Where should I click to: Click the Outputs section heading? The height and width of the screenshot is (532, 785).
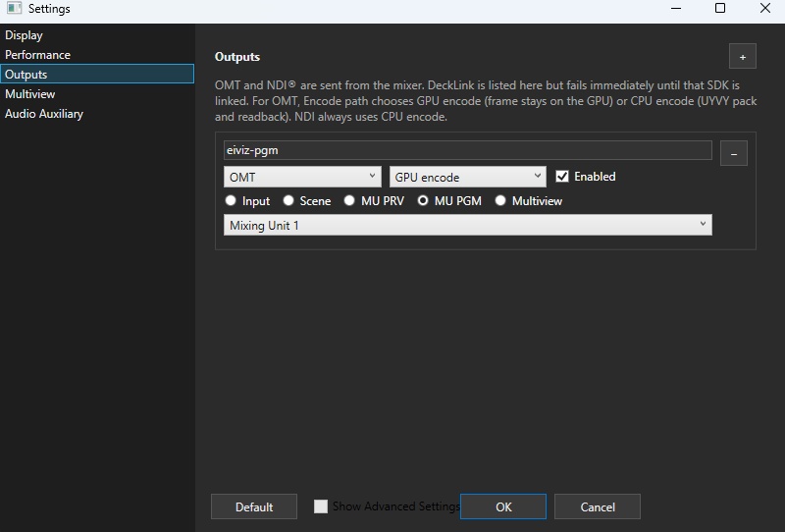click(x=237, y=57)
